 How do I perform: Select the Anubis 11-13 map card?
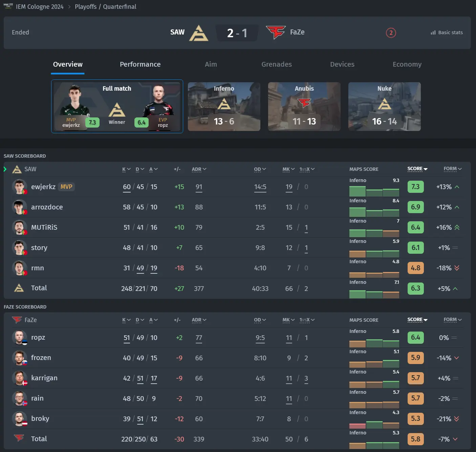[304, 107]
